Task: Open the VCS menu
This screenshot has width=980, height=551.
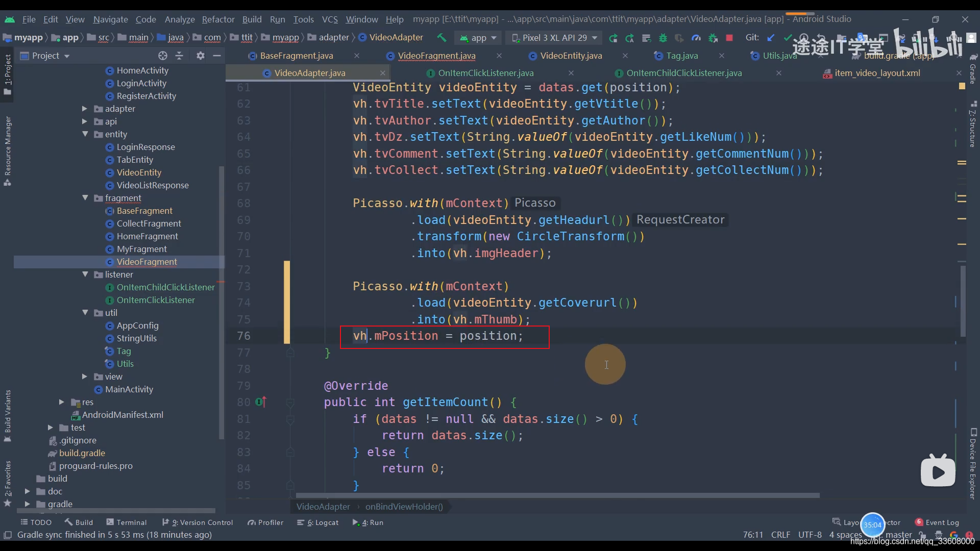Action: 330,19
